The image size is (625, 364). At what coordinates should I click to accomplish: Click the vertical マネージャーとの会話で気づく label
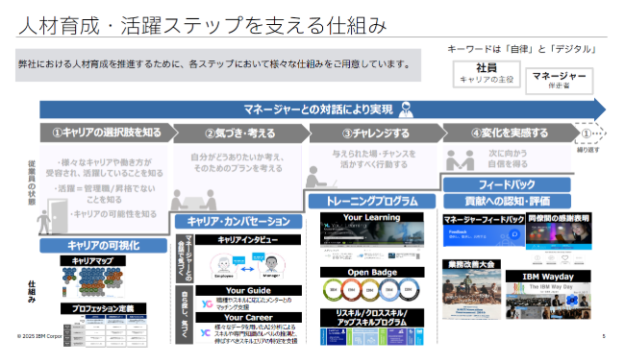[186, 258]
